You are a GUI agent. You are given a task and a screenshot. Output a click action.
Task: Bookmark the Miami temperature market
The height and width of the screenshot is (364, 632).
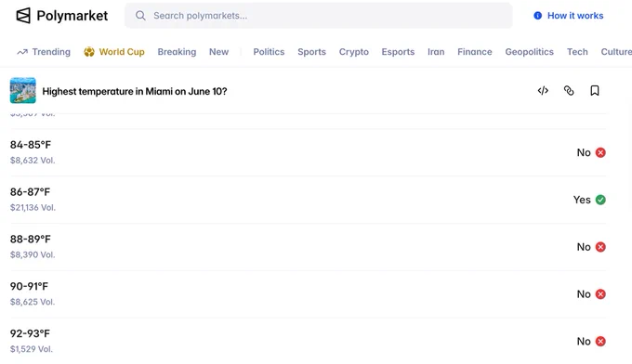(595, 91)
